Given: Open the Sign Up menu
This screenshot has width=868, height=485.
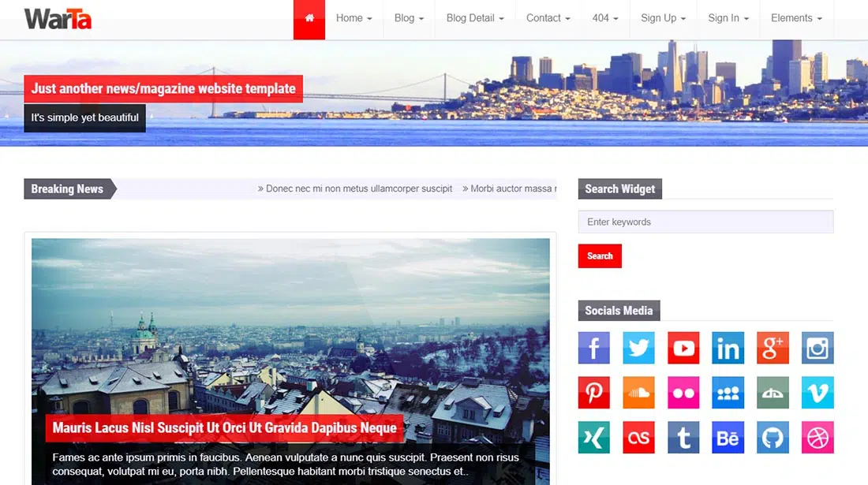Looking at the screenshot, I should tap(663, 18).
